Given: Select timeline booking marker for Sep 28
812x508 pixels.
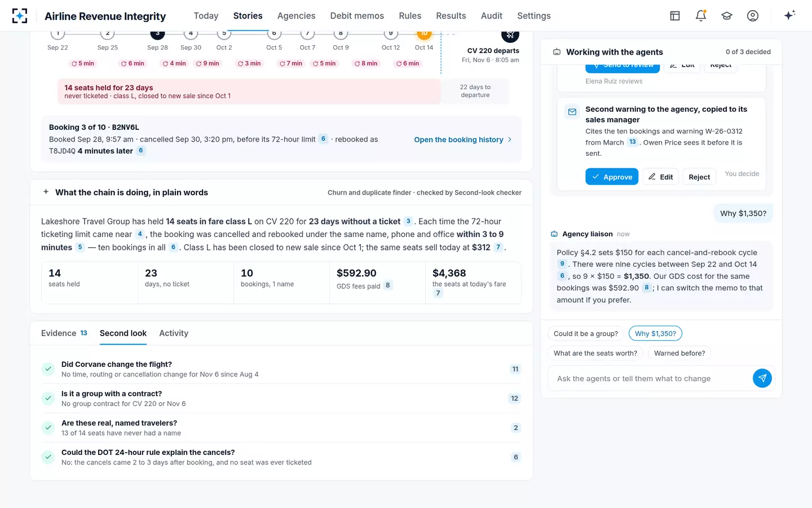Looking at the screenshot, I should tap(157, 35).
